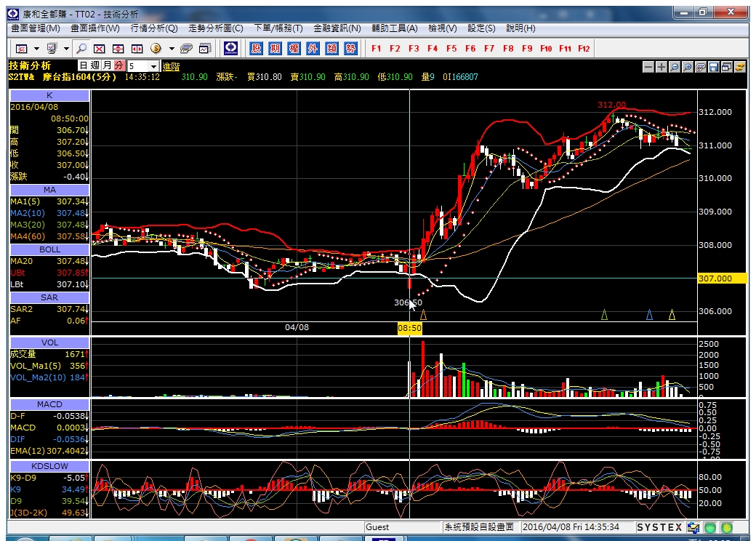Click the F1 shortcut button
This screenshot has height=541, width=756.
pos(376,49)
